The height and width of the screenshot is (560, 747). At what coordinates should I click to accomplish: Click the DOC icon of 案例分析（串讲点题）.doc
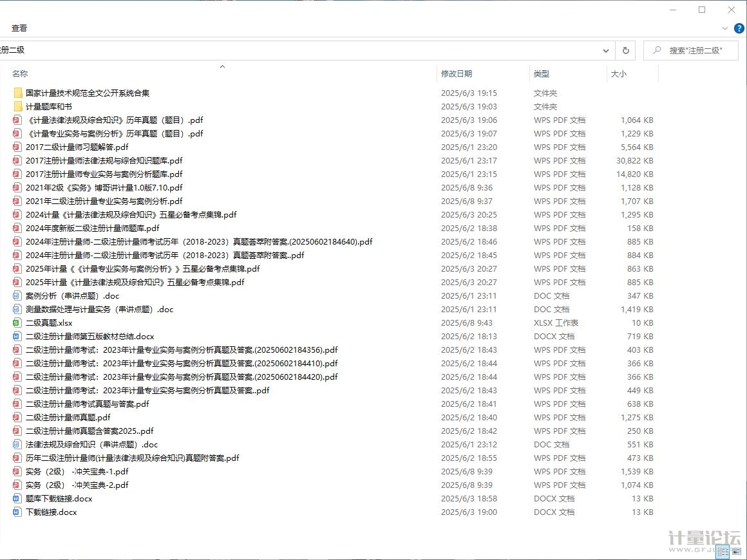click(x=17, y=295)
